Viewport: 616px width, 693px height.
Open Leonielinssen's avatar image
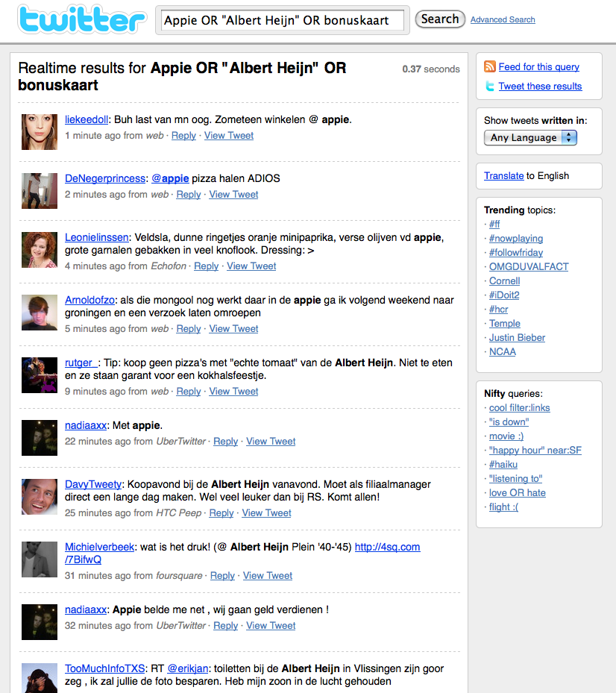40,250
